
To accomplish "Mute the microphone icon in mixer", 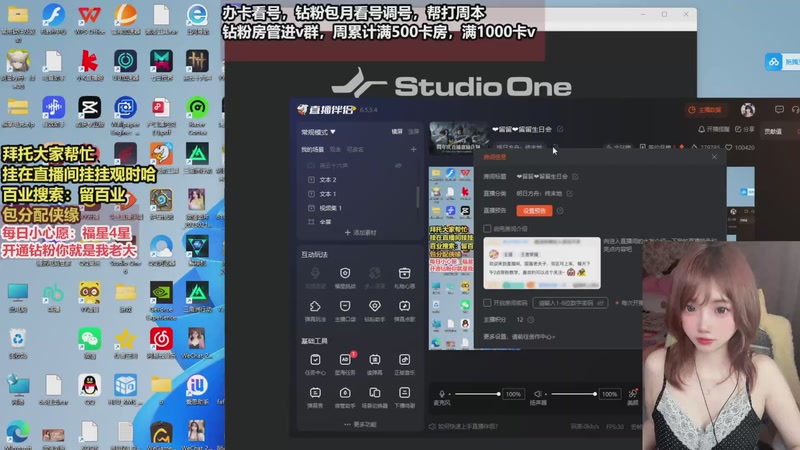I will tap(441, 394).
